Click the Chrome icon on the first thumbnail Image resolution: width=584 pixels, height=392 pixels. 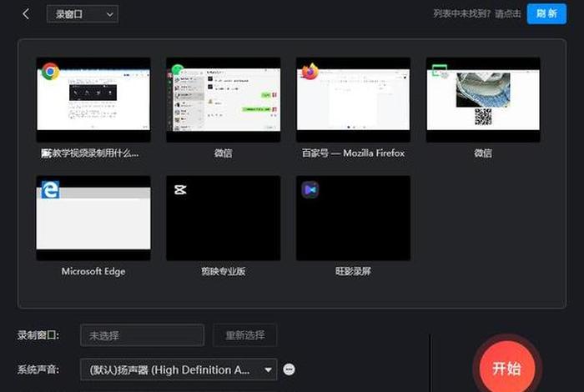(50, 71)
